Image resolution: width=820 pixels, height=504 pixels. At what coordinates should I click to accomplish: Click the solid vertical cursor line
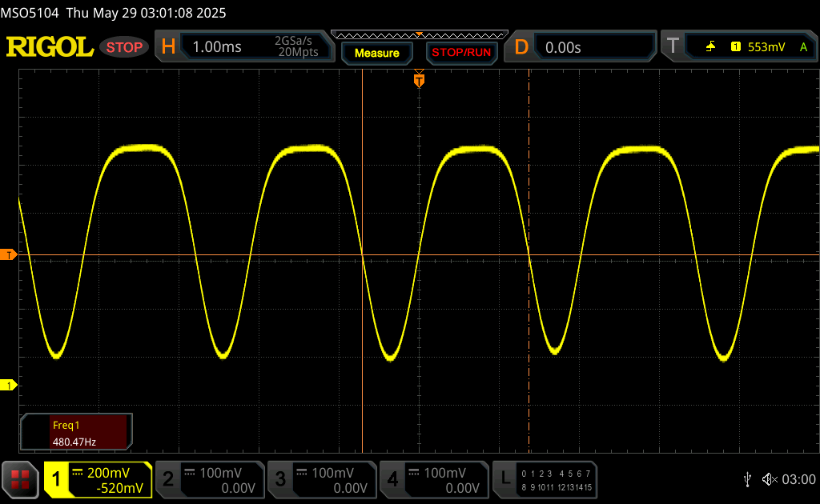(363, 261)
